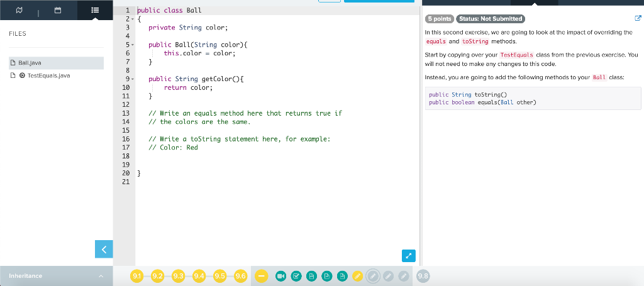Click the 'TestEquals' keyword in the description
Image resolution: width=644 pixels, height=286 pixels.
(x=516, y=55)
